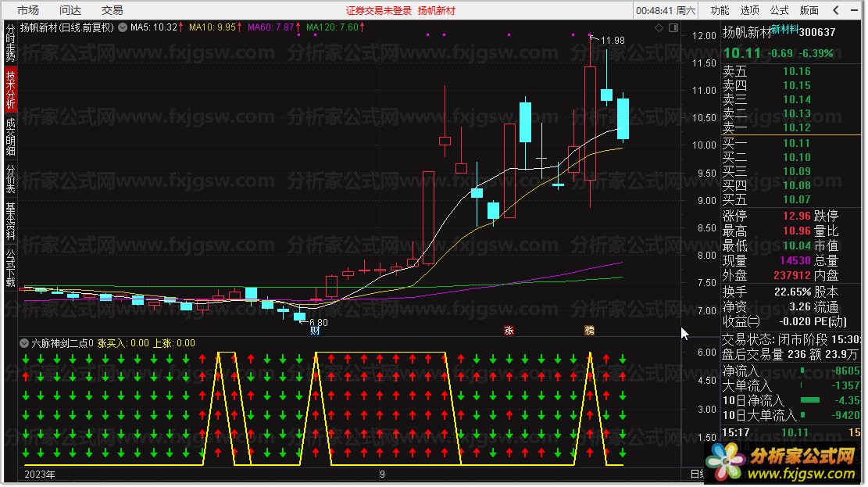The width and height of the screenshot is (868, 487).
Task: Click 卖一 ask price 10.12
Action: 797,128
